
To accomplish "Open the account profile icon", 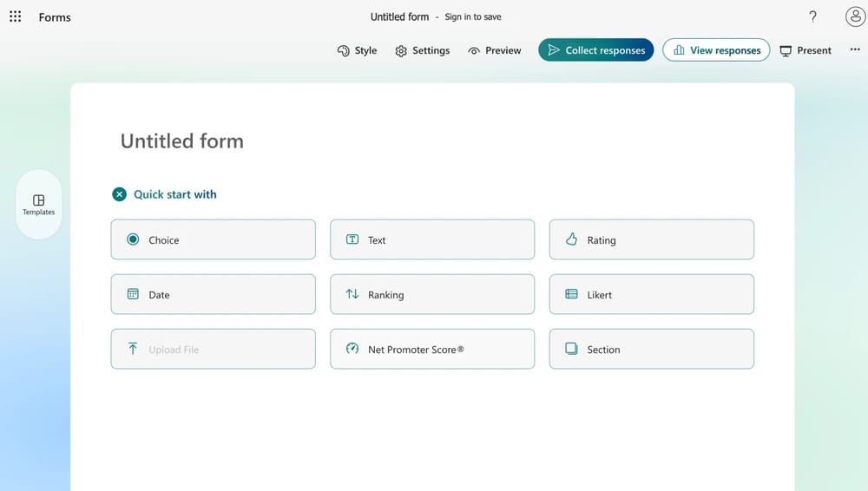I will pos(855,16).
